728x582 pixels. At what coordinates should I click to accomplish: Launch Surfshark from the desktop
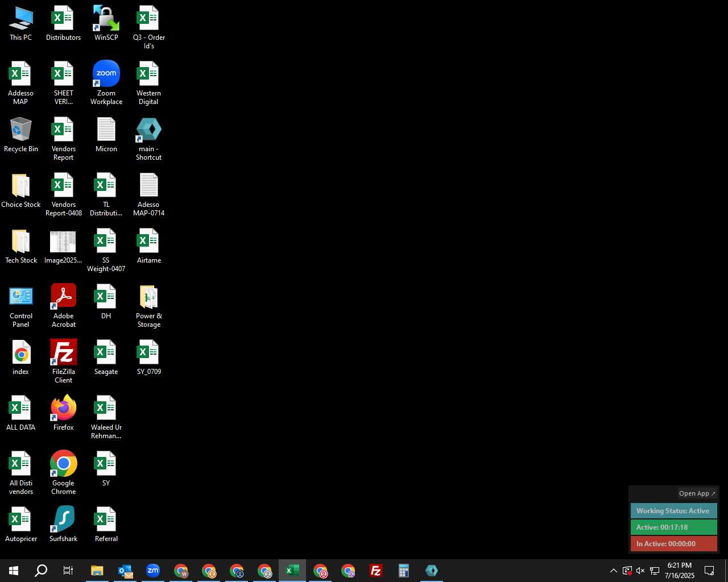pos(63,525)
